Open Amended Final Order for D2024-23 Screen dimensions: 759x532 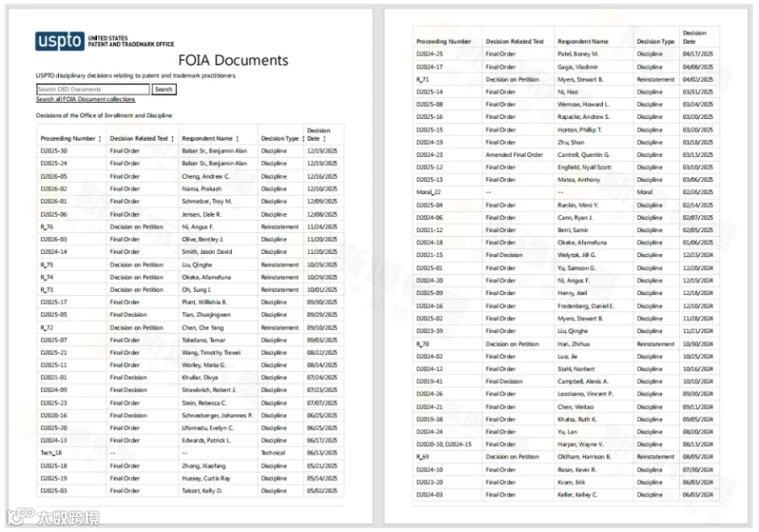pos(514,155)
